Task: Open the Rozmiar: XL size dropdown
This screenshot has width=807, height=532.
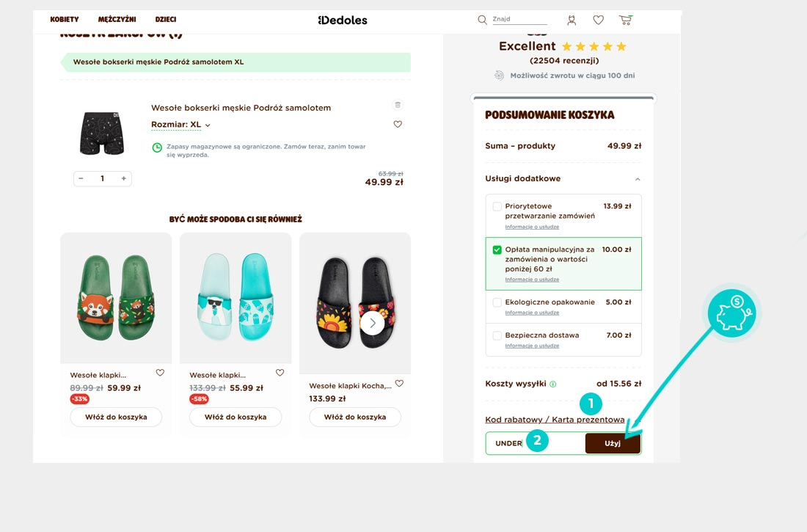Action: [180, 125]
